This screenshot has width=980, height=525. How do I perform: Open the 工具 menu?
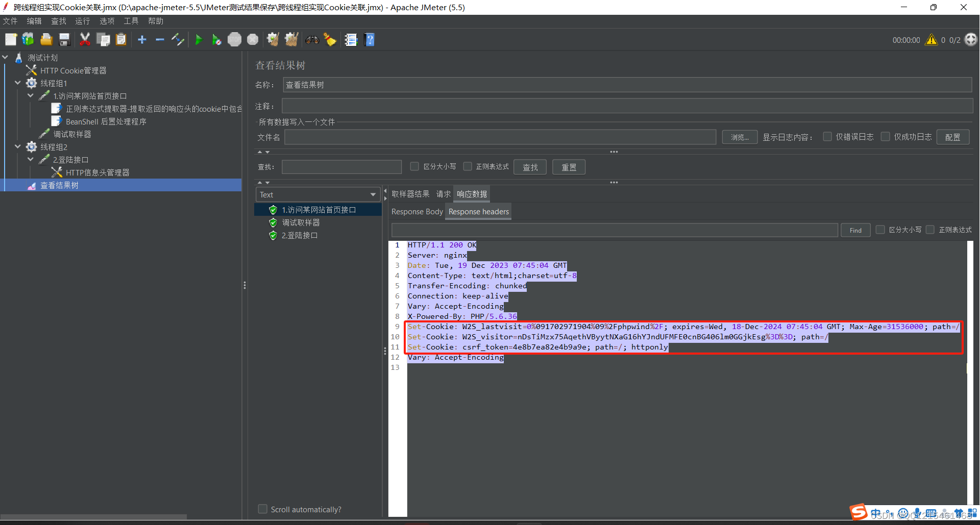click(131, 21)
